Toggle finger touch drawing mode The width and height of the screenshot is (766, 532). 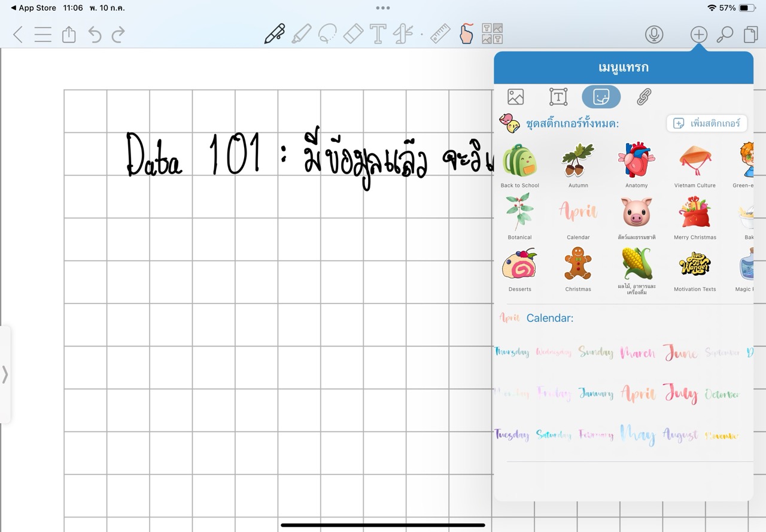click(466, 34)
